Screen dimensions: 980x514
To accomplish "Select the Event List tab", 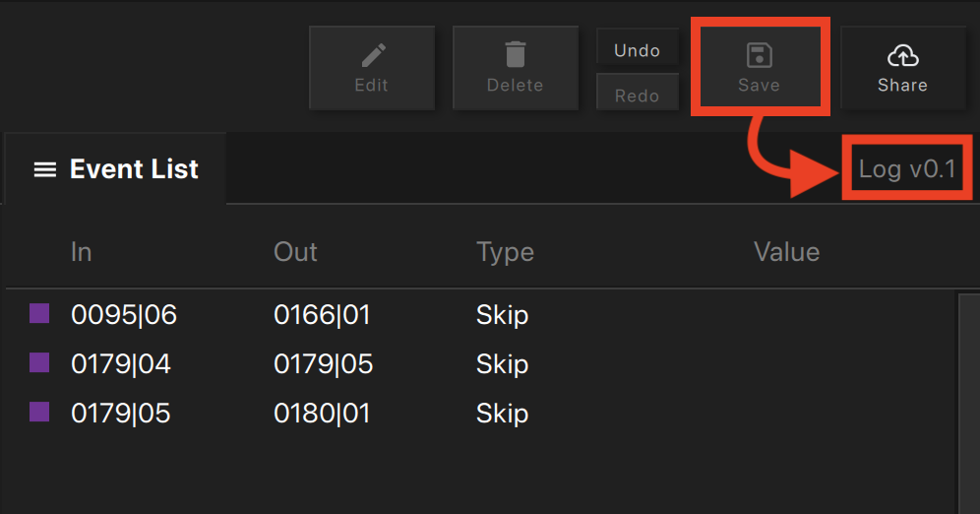I will pos(115,168).
